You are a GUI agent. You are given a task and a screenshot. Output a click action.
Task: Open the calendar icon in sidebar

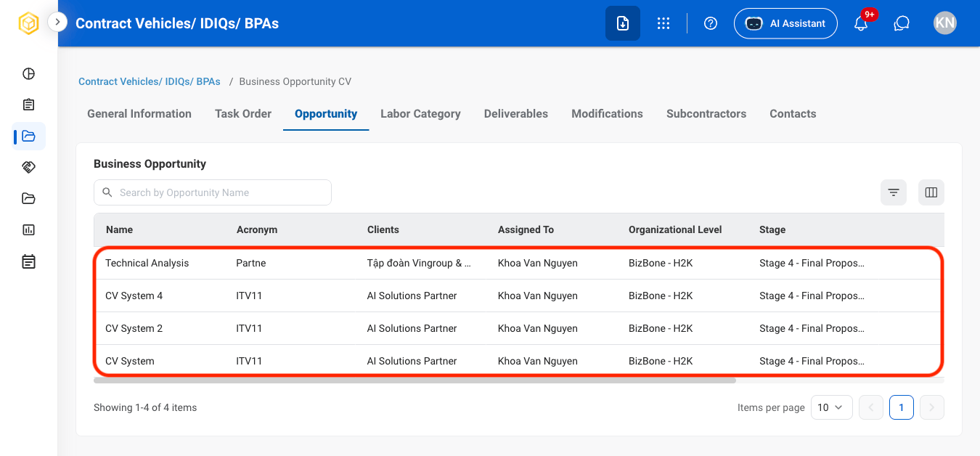point(28,261)
